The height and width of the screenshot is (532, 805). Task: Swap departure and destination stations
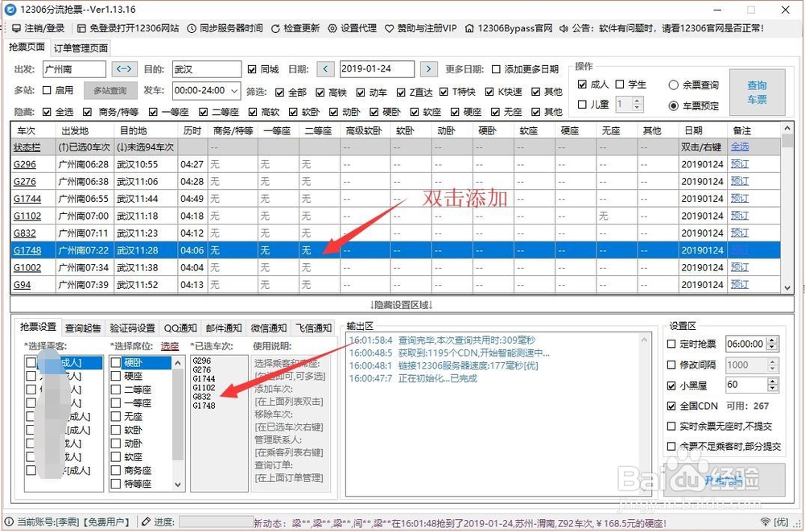pos(124,68)
